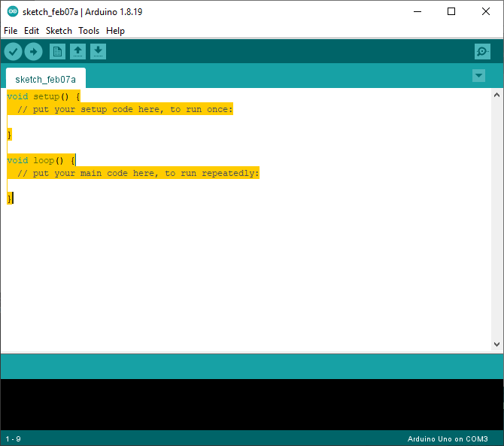504x446 pixels.
Task: Expand the tab options dropdown arrow
Action: [x=478, y=76]
